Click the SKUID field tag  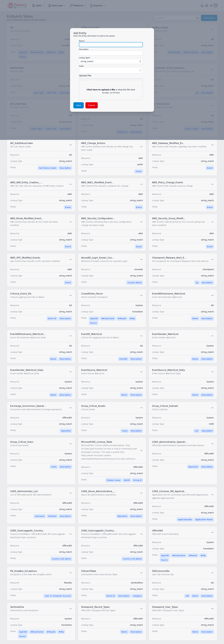[x=127, y=480]
